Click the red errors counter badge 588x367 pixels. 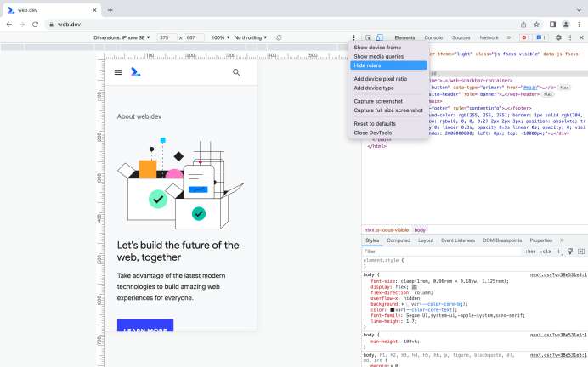pyautogui.click(x=525, y=37)
